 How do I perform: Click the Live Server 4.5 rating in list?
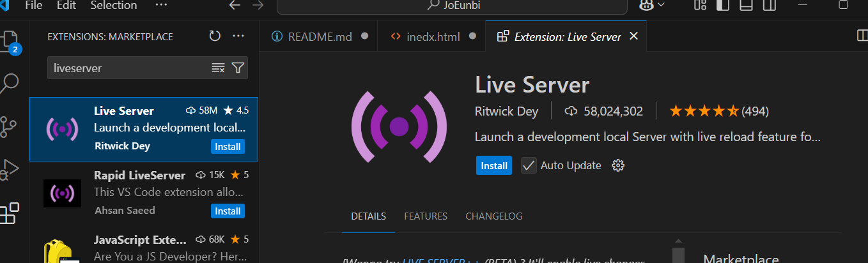point(236,110)
